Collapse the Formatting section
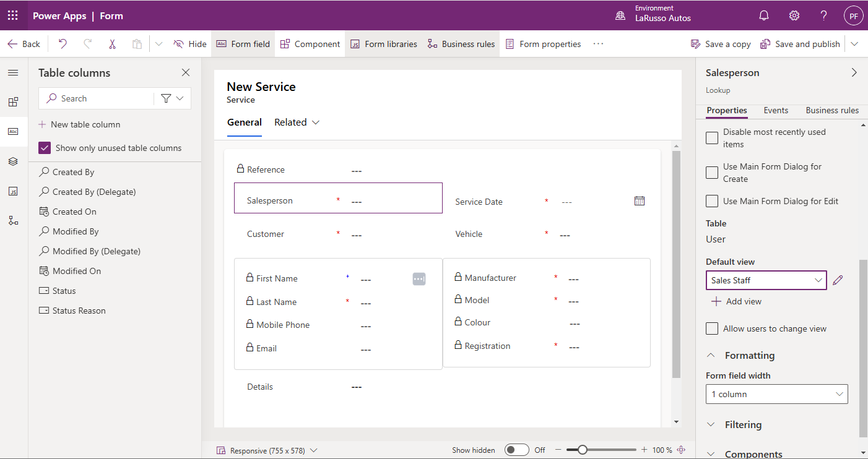 (x=711, y=355)
